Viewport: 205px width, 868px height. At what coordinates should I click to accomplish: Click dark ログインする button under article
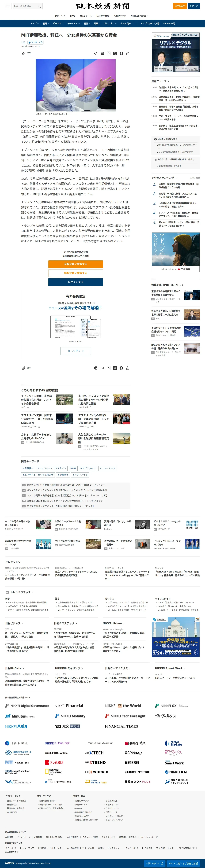coord(76,282)
